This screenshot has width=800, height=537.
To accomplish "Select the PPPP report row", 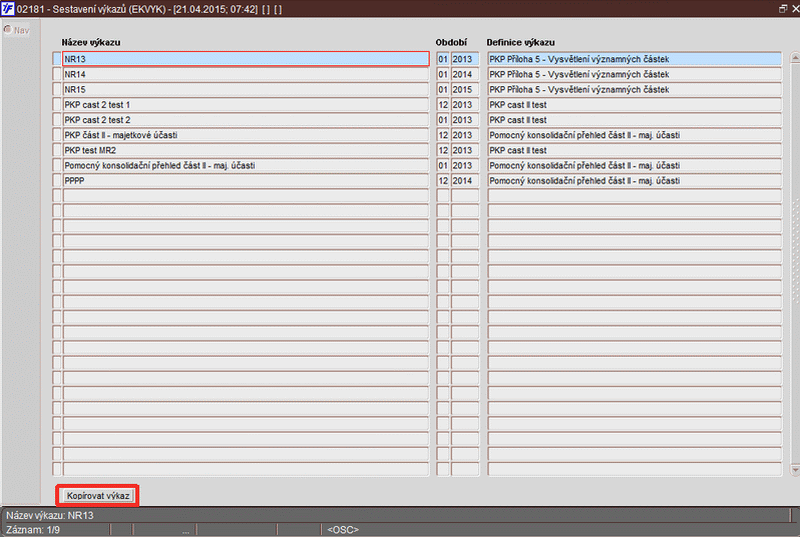I will point(245,181).
